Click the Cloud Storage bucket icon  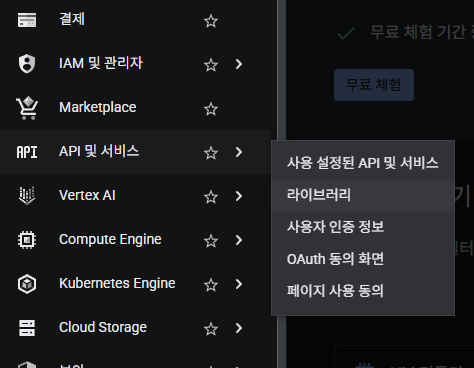[x=27, y=328]
